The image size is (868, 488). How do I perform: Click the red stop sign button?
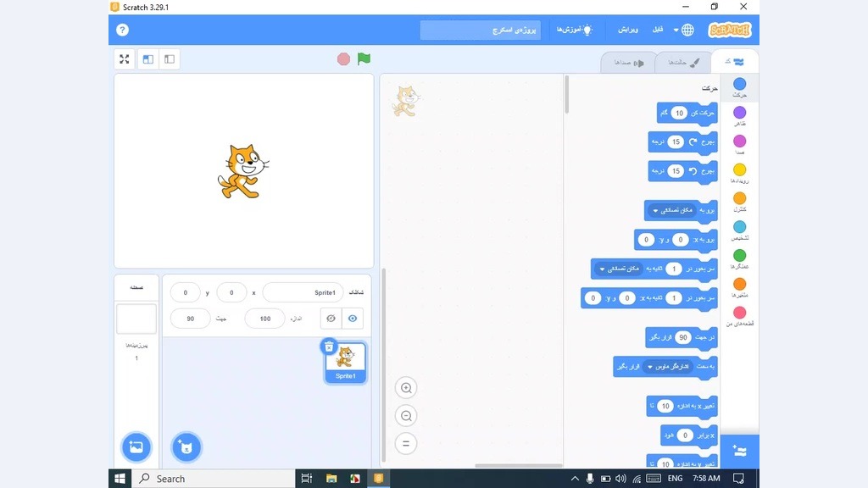343,58
